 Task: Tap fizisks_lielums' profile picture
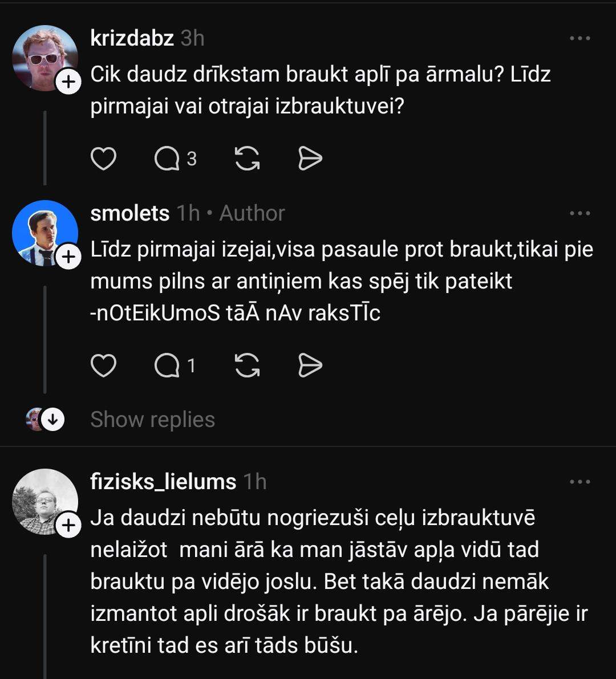coord(44,501)
